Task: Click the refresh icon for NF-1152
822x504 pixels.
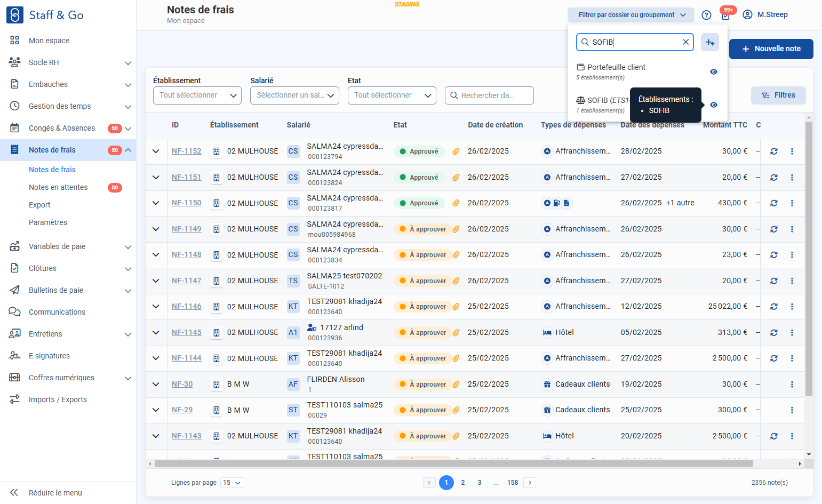Action: 774,151
